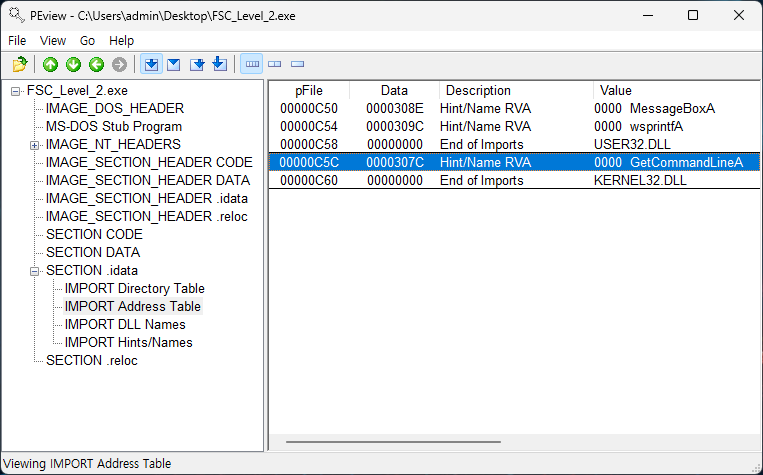
Task: Click the green down arrow toolbar icon
Action: tap(74, 65)
